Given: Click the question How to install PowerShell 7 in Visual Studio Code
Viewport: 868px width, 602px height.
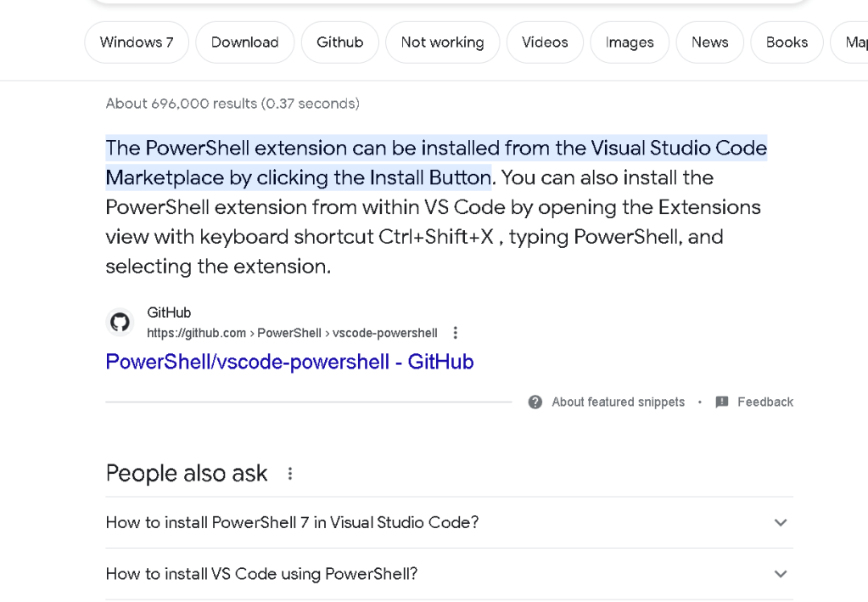Looking at the screenshot, I should (x=292, y=522).
